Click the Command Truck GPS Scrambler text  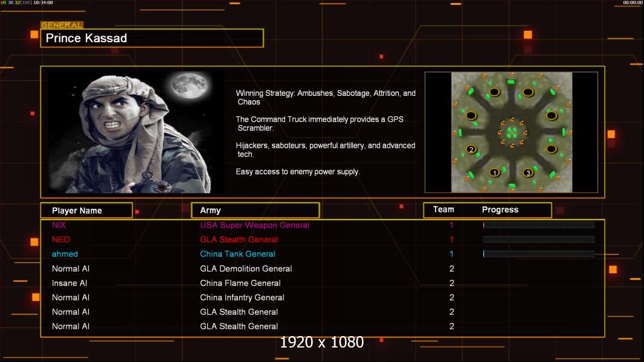click(320, 124)
